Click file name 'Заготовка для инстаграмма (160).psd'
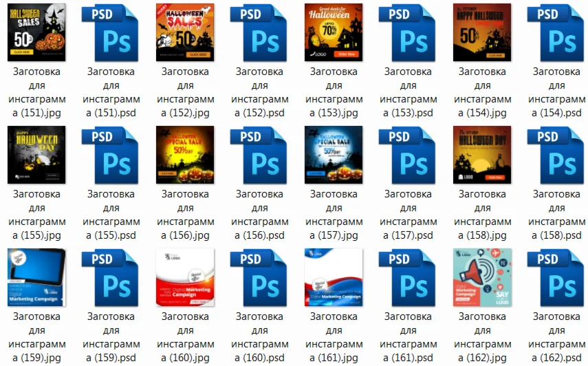The image size is (588, 366). point(259,338)
